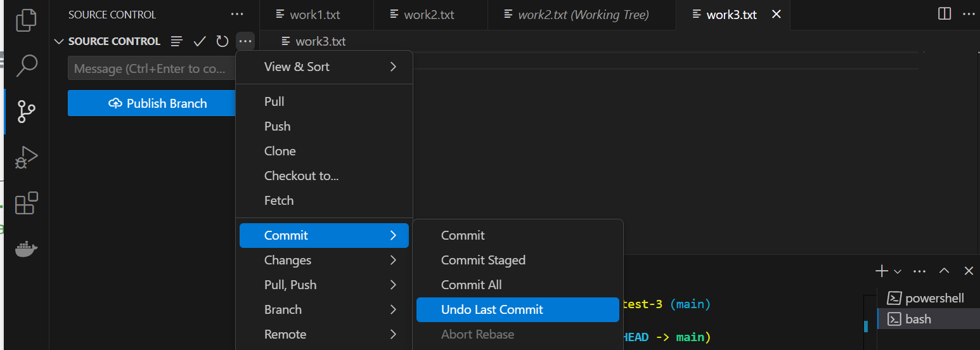Switch to the work1.txt tab

pyautogui.click(x=315, y=15)
